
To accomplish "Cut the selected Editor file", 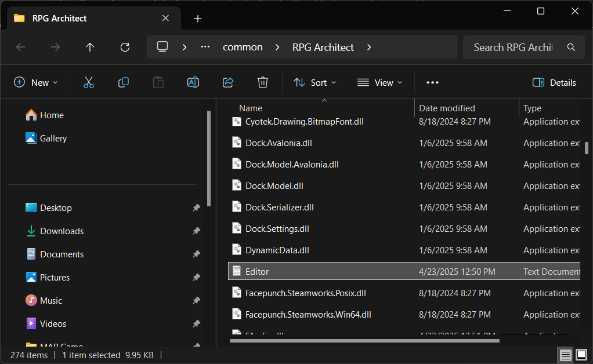I will coord(88,82).
